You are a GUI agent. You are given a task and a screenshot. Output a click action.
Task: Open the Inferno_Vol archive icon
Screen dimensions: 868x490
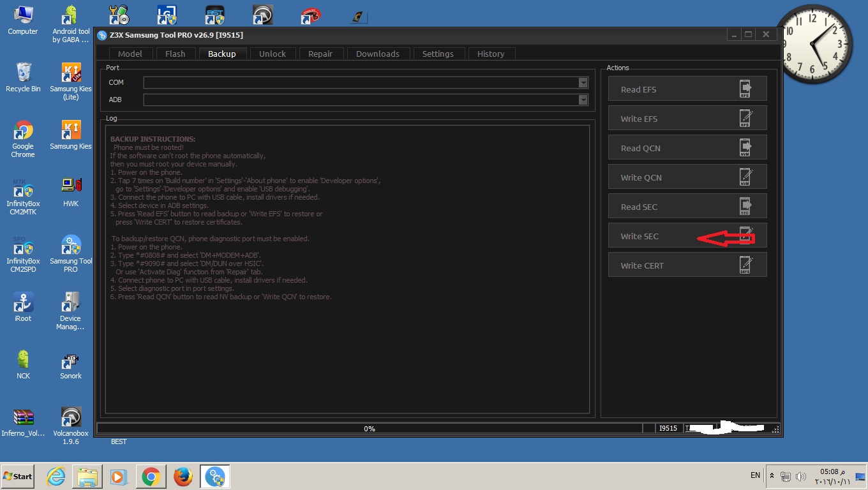(x=23, y=422)
